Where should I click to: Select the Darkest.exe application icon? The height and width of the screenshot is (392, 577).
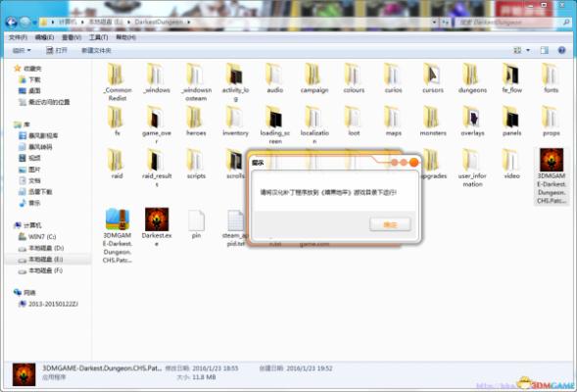(x=157, y=220)
